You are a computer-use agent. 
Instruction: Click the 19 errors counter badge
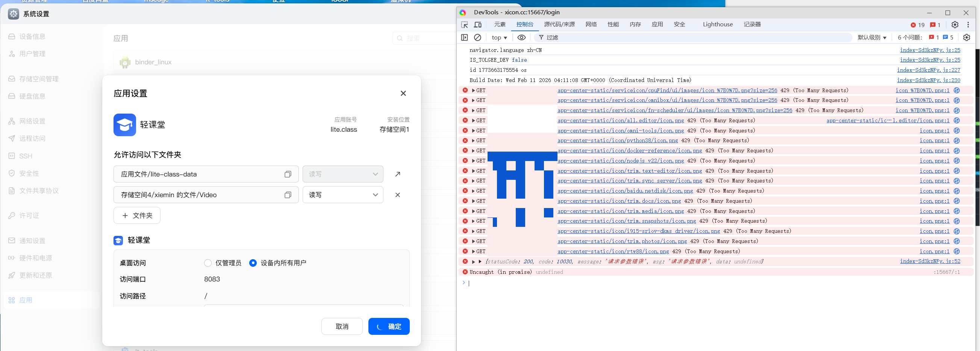tap(918, 25)
